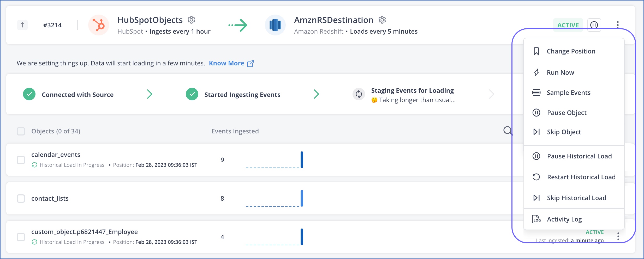This screenshot has width=644, height=259.
Task: Click the HubSpot source logo icon
Action: point(99,25)
